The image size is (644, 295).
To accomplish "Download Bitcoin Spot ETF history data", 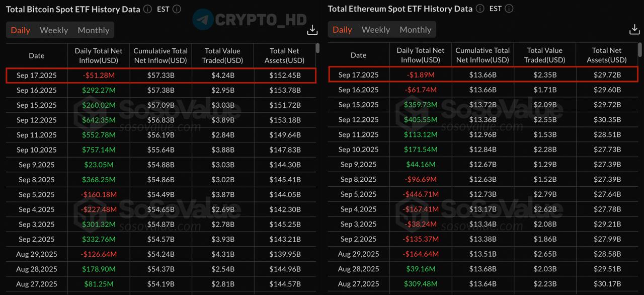I will pyautogui.click(x=312, y=30).
